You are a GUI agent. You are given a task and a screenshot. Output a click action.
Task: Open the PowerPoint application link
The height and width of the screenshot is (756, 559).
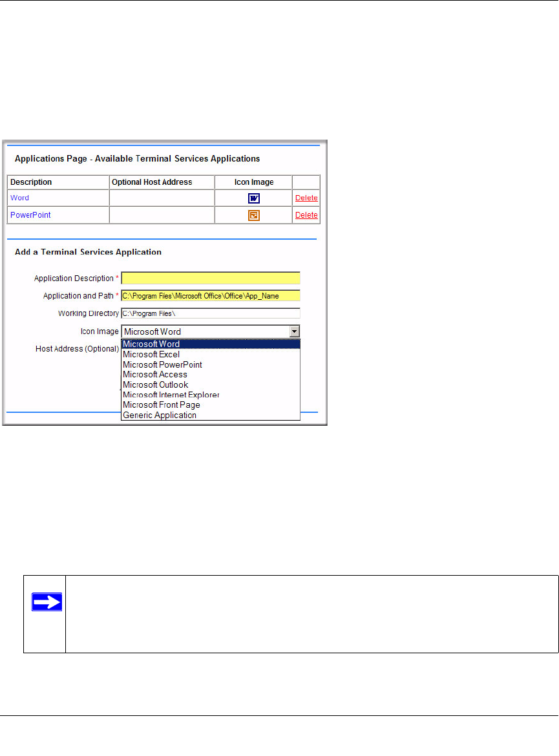pyautogui.click(x=30, y=215)
